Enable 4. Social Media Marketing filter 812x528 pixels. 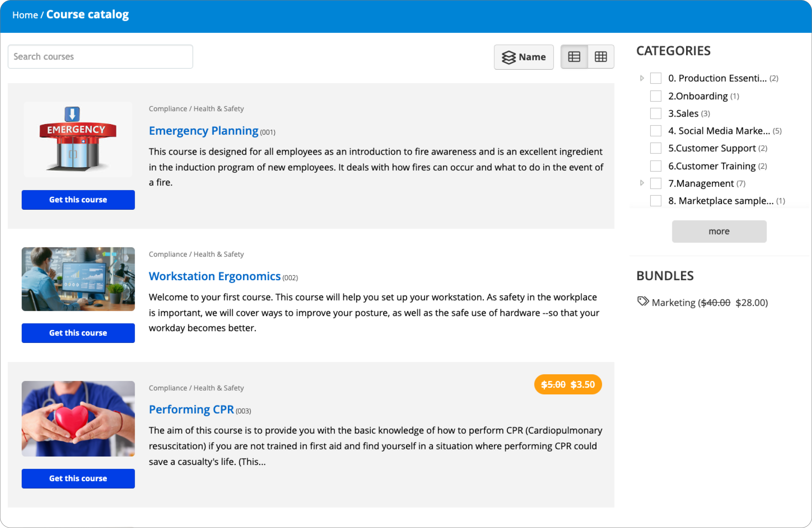pos(656,131)
